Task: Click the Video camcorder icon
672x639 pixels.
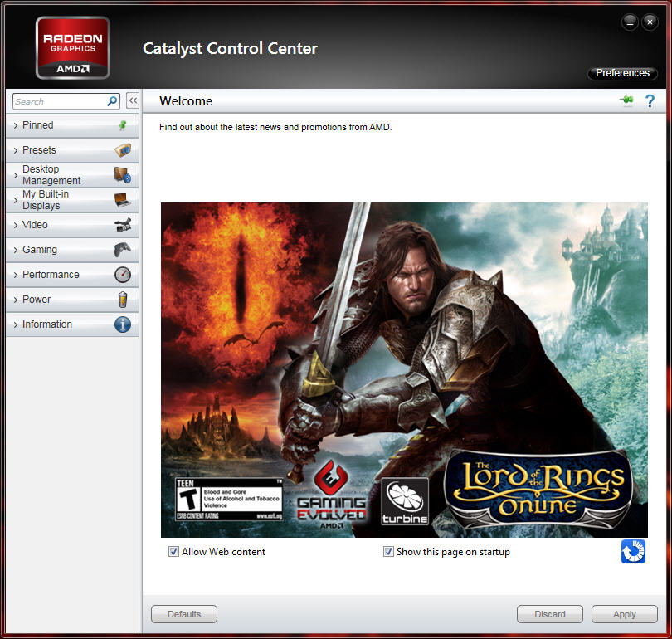Action: coord(123,225)
